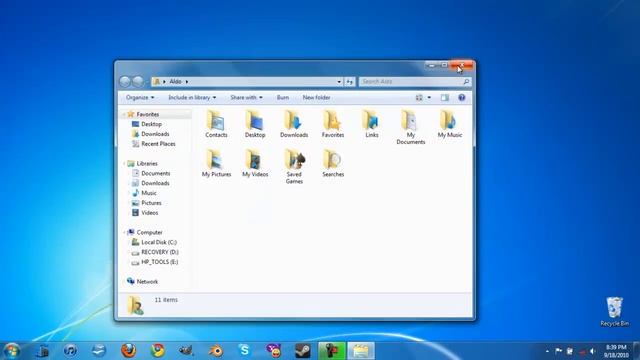The width and height of the screenshot is (640, 360).
Task: Click the Back navigation button
Action: pos(125,82)
